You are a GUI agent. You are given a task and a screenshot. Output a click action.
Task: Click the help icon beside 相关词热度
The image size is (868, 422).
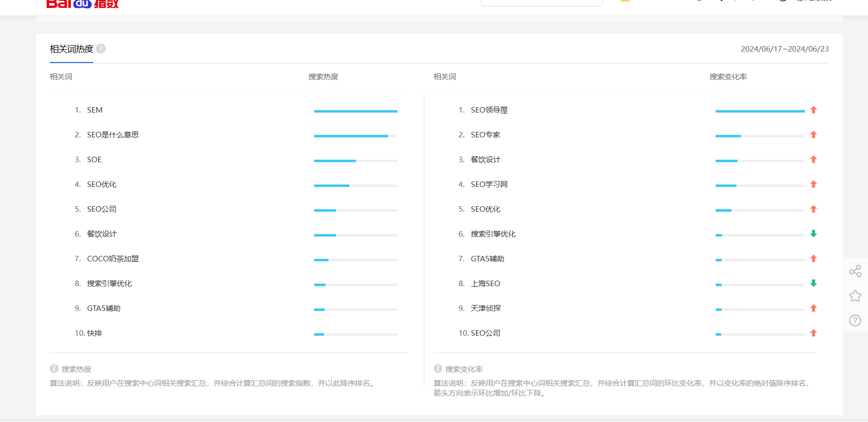[101, 49]
